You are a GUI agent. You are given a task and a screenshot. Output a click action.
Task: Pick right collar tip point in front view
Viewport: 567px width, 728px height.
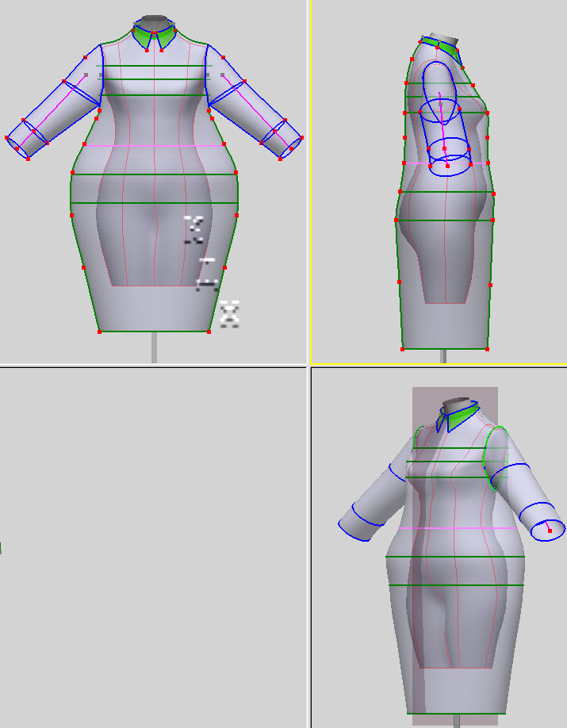(x=162, y=50)
